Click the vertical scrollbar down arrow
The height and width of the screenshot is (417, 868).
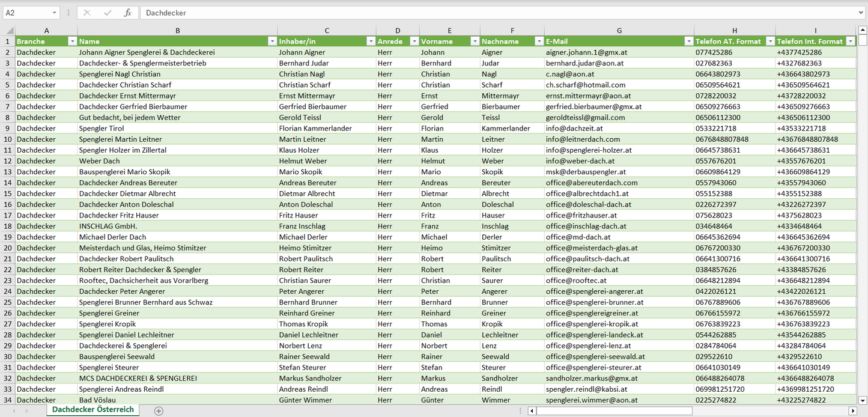(x=863, y=400)
